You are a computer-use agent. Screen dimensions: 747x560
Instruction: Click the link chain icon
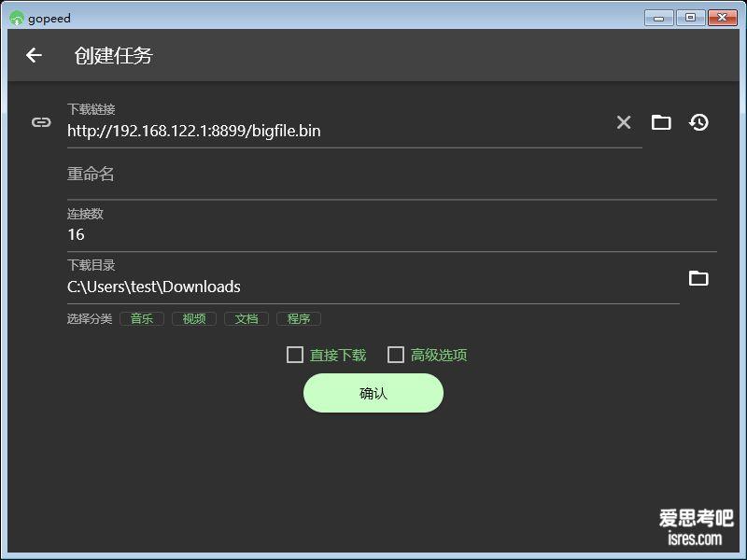click(41, 122)
